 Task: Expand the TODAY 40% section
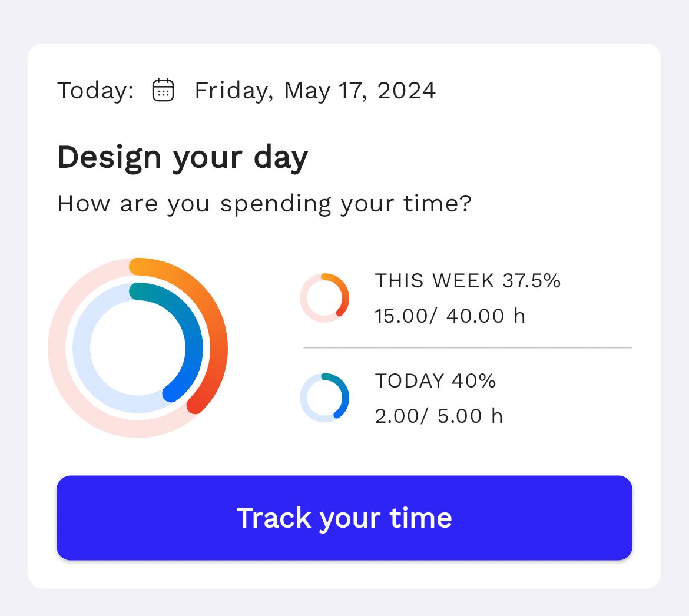[x=436, y=380]
